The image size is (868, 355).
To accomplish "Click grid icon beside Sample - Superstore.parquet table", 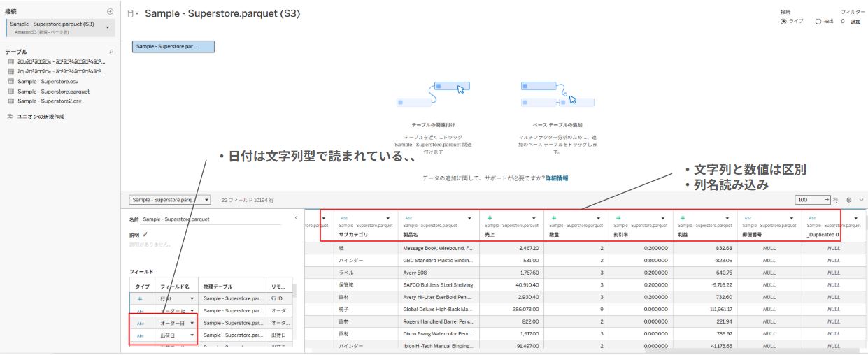I will (11, 91).
